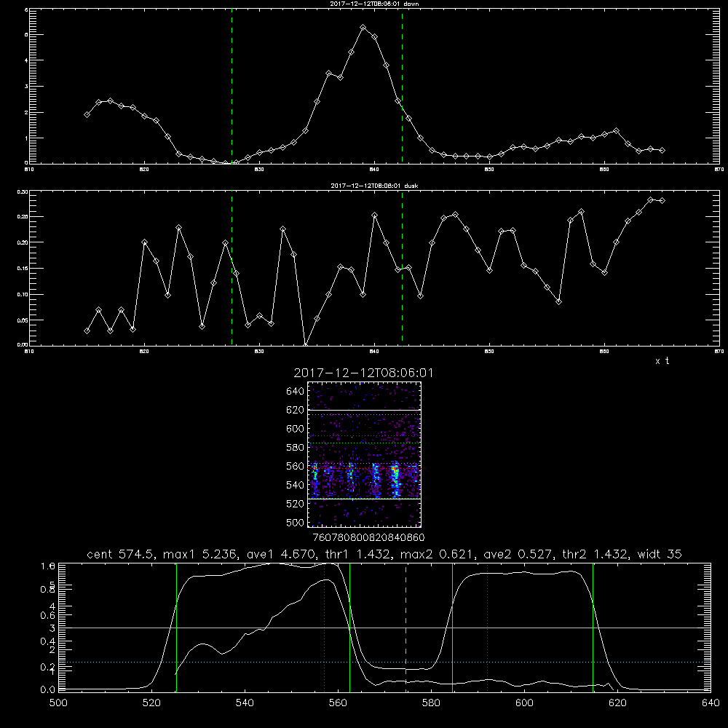This screenshot has width=728, height=728.
Task: Click the 640 label on bottom plot x-axis
Action: (711, 703)
